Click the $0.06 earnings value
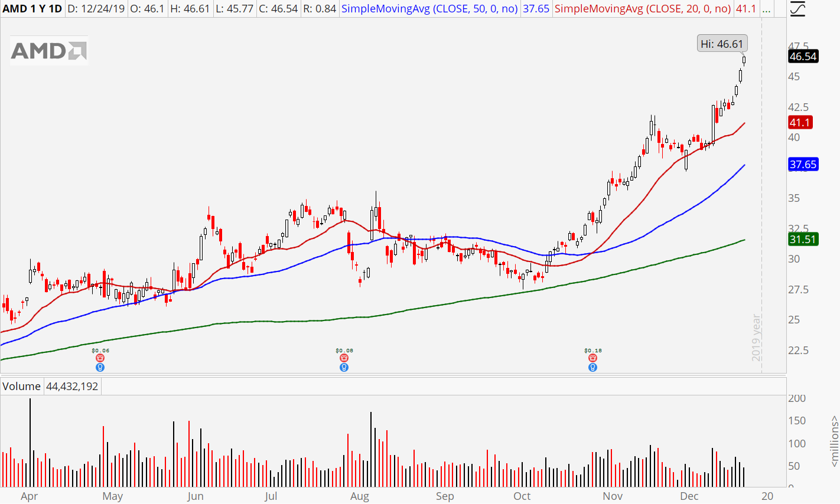The width and height of the screenshot is (840, 504). 100,351
